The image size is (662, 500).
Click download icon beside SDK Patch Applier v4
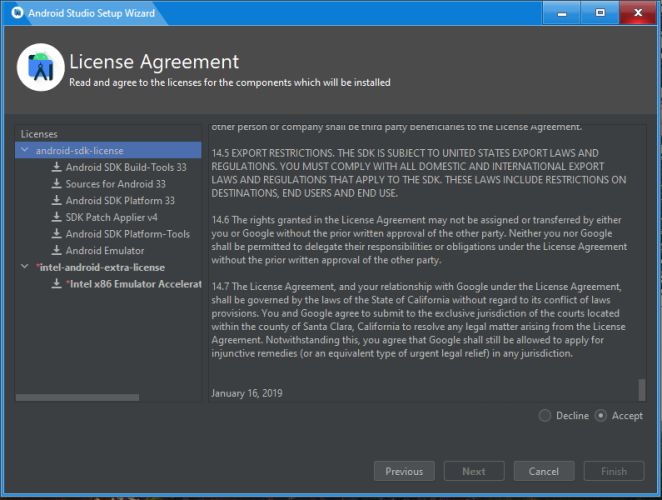coord(56,217)
